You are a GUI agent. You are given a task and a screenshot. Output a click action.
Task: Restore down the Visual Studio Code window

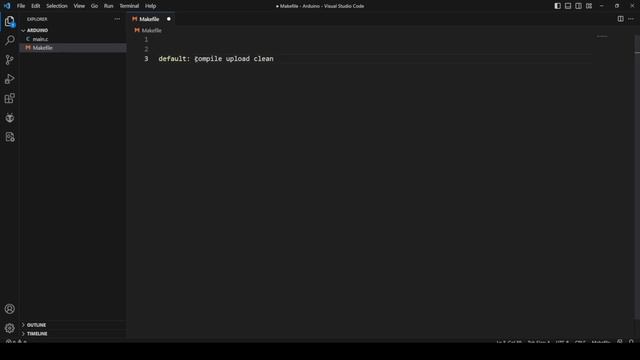(x=617, y=6)
